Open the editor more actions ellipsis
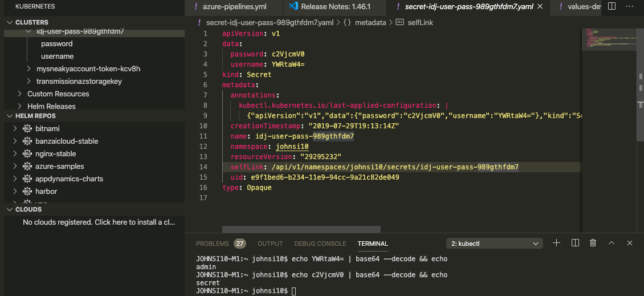Image resolution: width=644 pixels, height=296 pixels. click(x=630, y=7)
